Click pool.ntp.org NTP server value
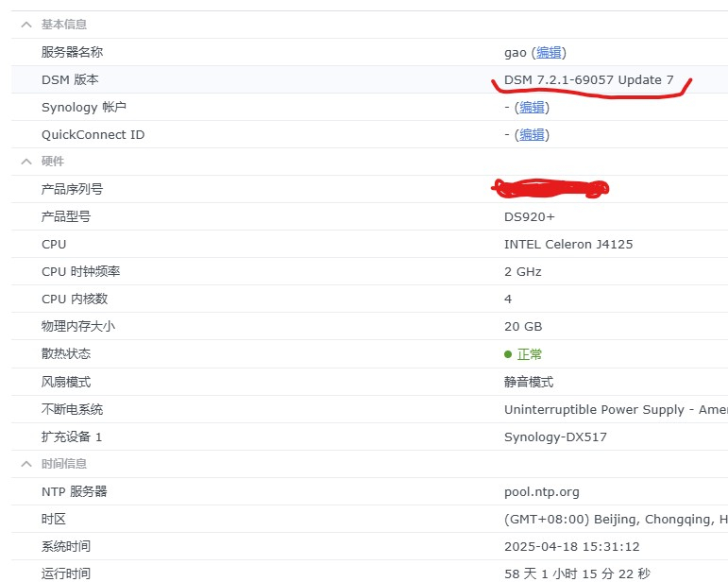The image size is (728, 582). (542, 492)
